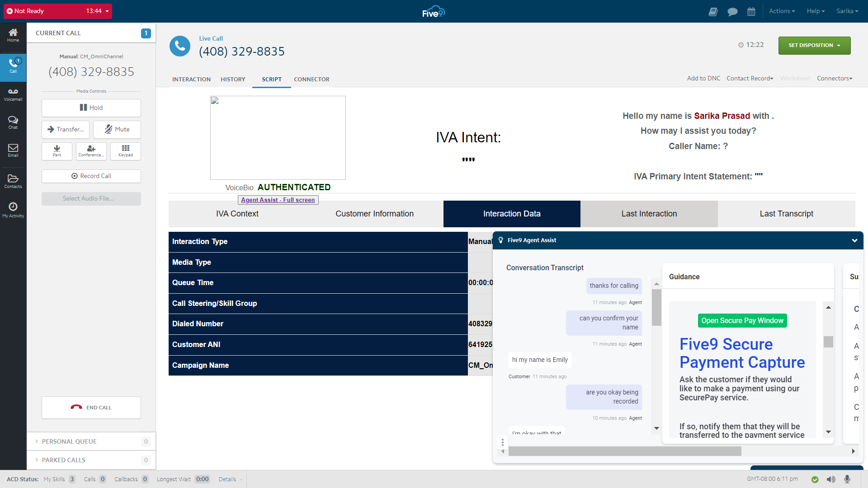Select the Last Transcript tab
Screen dimensions: 868x488
(786, 214)
